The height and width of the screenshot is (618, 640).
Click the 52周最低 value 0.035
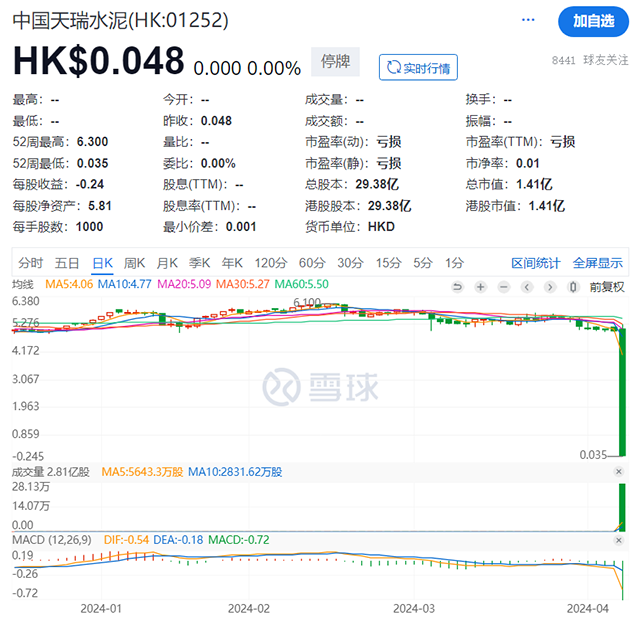93,163
